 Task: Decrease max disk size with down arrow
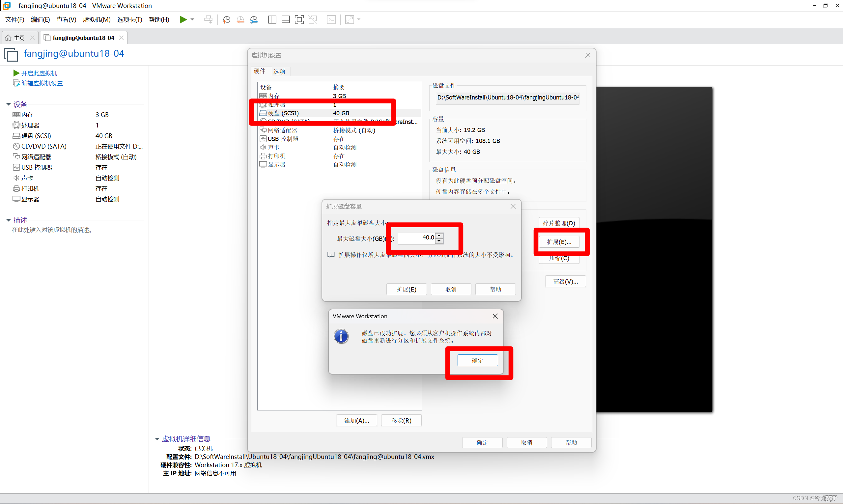pos(439,241)
